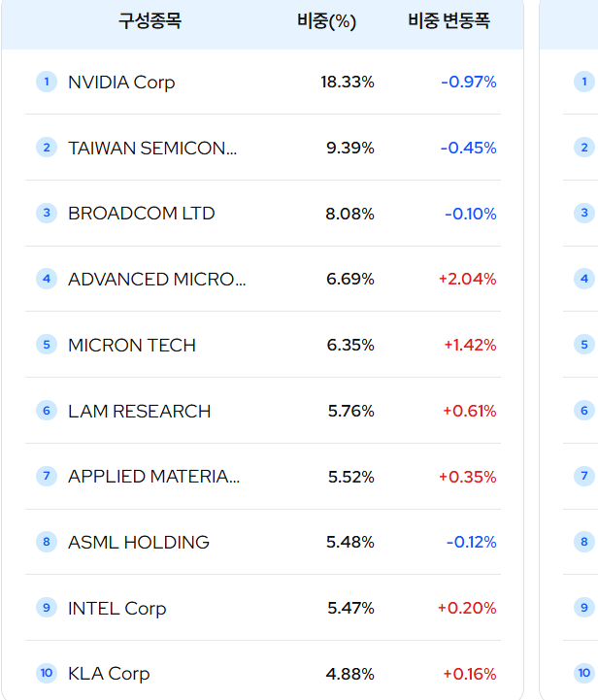Click the 구성종목 column header
The image size is (598, 700).
(x=149, y=21)
